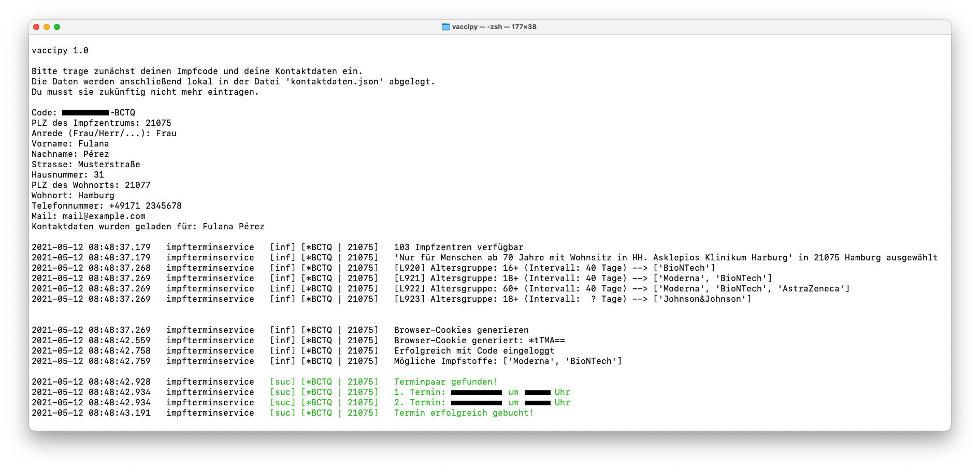Click the '[L922] Altersgruppe: 60+' log entry
The height and width of the screenshot is (469, 980).
622,289
